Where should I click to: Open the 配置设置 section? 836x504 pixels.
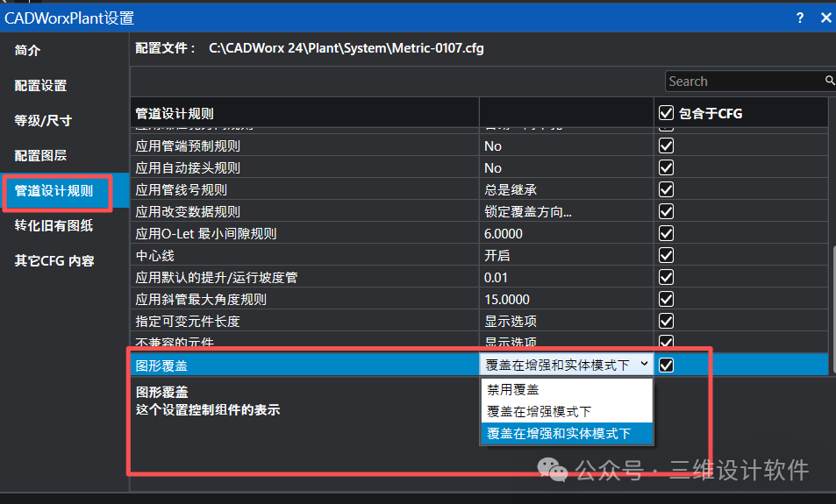pyautogui.click(x=40, y=85)
